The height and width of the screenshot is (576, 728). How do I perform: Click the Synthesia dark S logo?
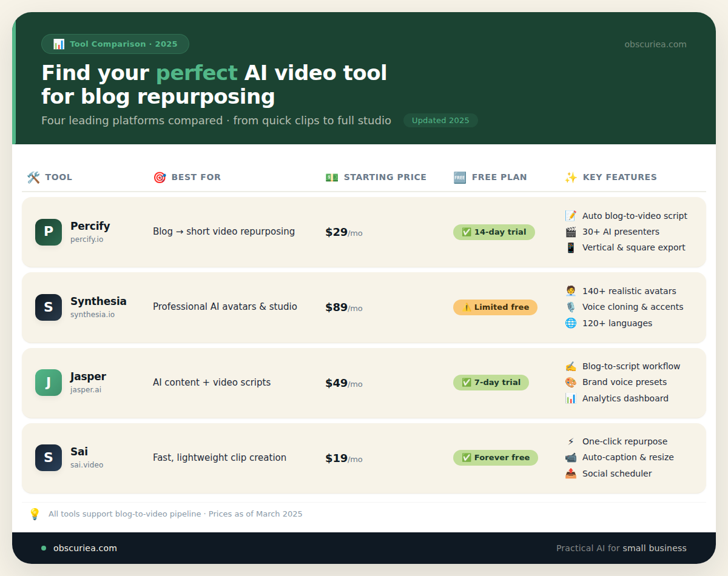[x=49, y=307]
